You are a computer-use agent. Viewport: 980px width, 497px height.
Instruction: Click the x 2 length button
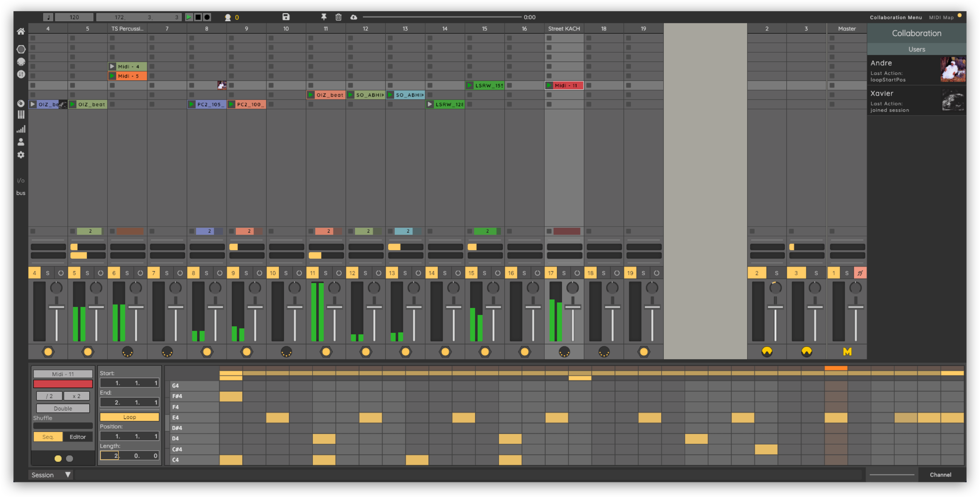coord(76,396)
